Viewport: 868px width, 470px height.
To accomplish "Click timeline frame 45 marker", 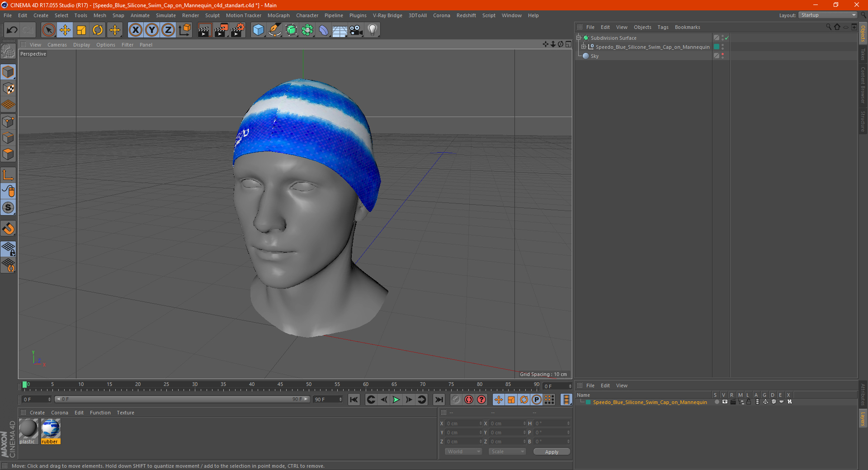I will tap(280, 385).
